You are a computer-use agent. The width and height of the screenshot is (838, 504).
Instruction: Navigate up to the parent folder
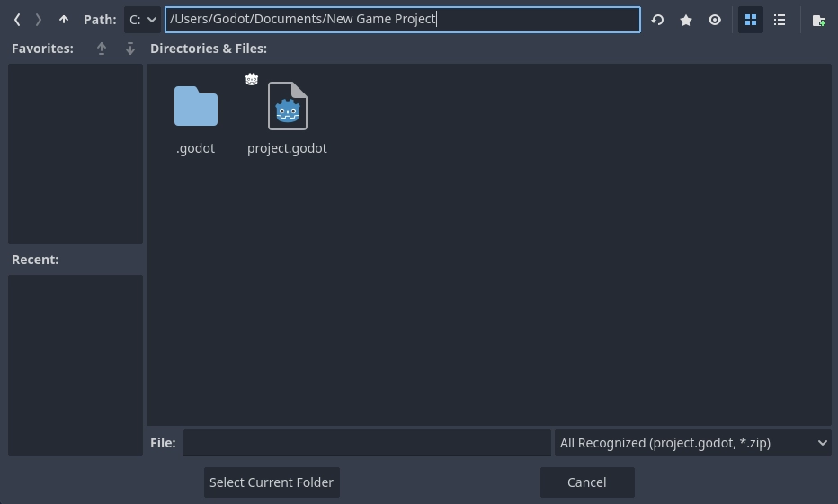coord(64,20)
